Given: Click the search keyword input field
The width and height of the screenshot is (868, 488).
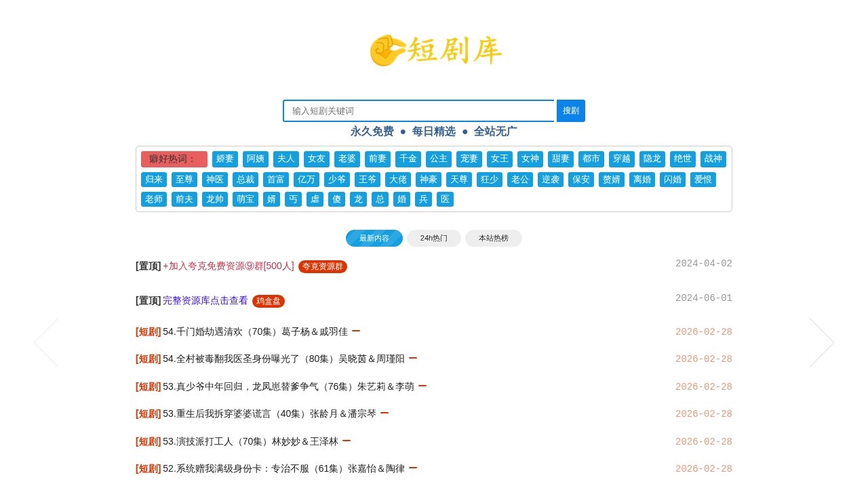Looking at the screenshot, I should (418, 110).
